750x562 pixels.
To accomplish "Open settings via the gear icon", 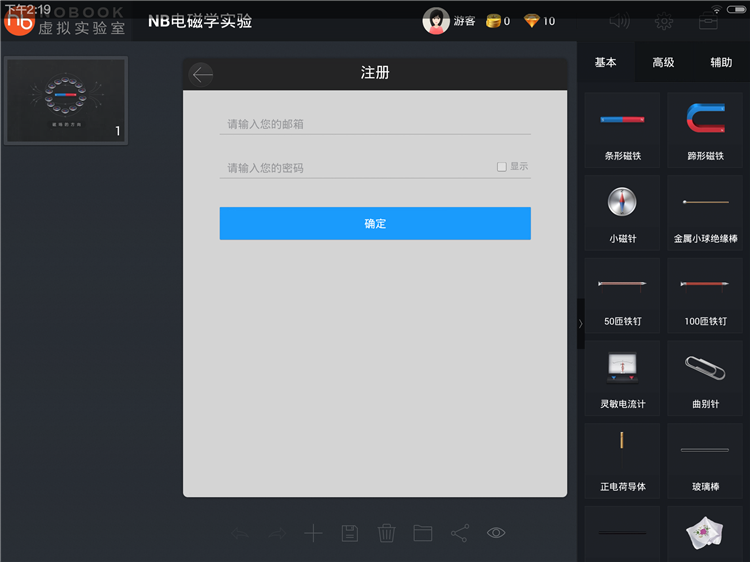I will (x=664, y=21).
